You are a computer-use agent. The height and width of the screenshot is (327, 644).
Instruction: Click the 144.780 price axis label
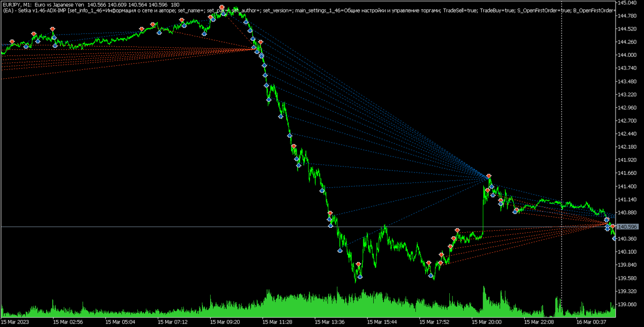(x=628, y=15)
